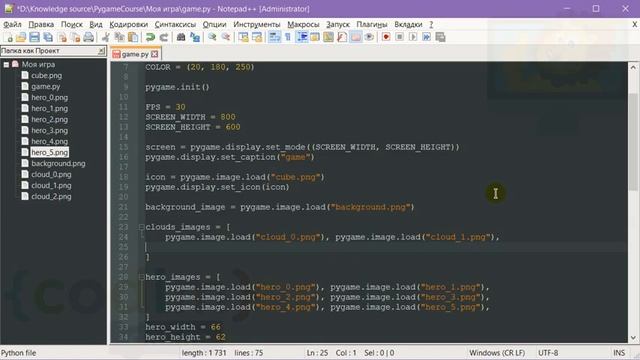
Task: Paste from clipboard toolbar icon
Action: pos(133,38)
